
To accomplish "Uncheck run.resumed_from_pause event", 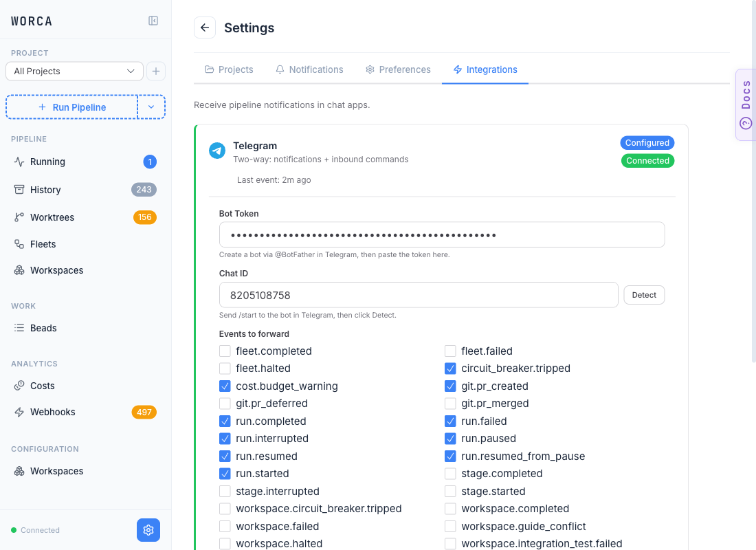I will (450, 456).
